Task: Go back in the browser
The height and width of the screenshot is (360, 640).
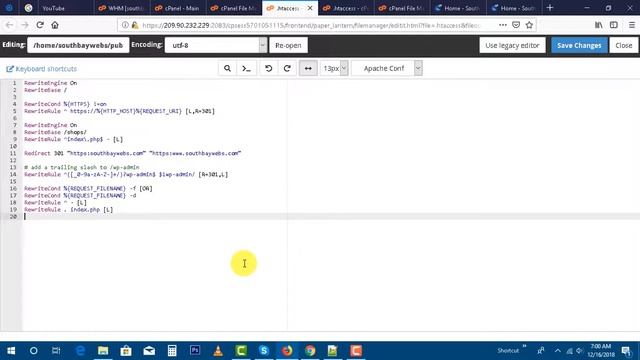Action: pyautogui.click(x=9, y=25)
